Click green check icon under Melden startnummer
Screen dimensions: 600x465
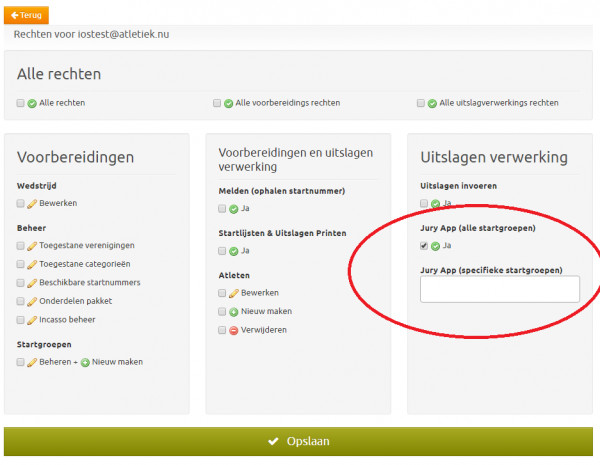[x=233, y=209]
